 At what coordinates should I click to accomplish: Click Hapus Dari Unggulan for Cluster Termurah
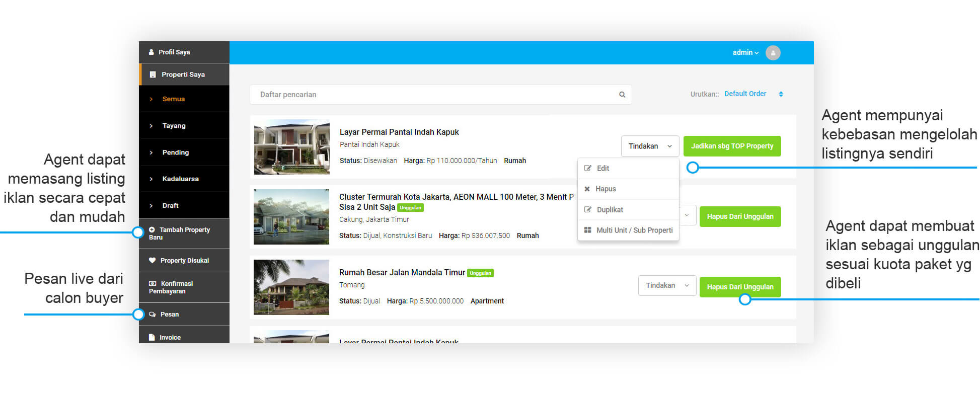[x=740, y=216]
